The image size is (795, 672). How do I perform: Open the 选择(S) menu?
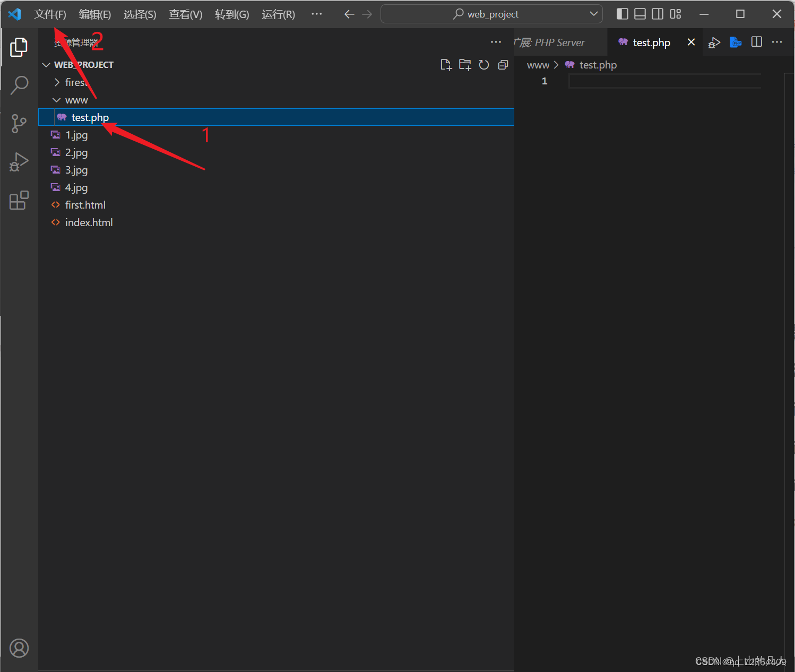[x=140, y=14]
